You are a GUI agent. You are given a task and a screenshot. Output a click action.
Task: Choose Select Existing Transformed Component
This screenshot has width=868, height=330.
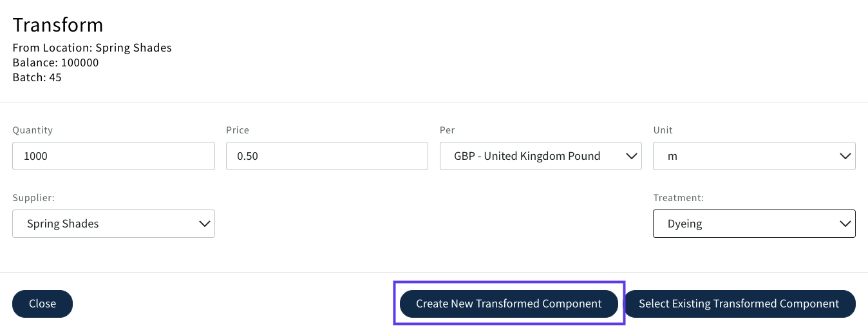[x=739, y=304]
